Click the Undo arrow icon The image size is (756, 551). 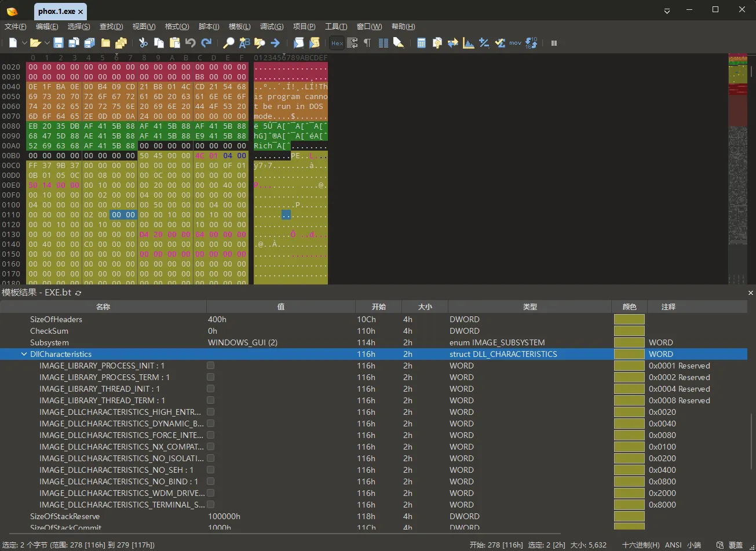190,43
